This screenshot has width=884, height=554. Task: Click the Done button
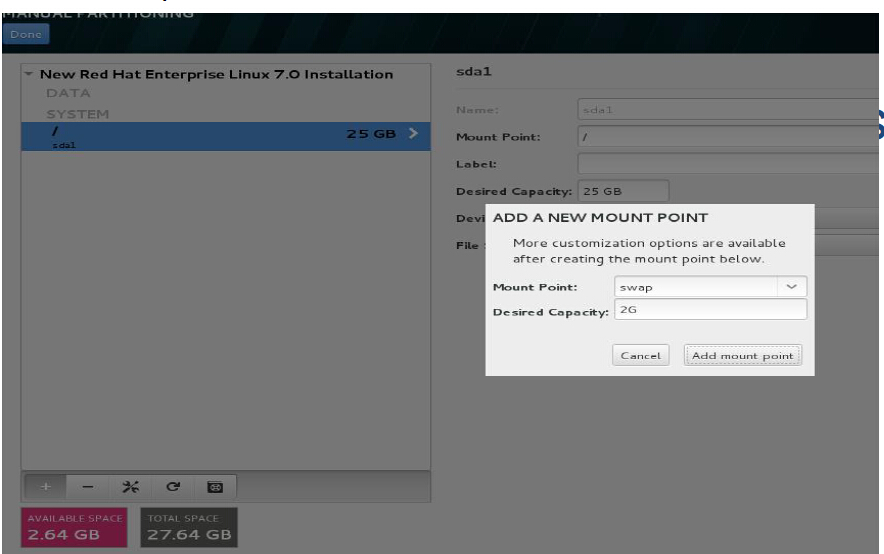coord(26,34)
